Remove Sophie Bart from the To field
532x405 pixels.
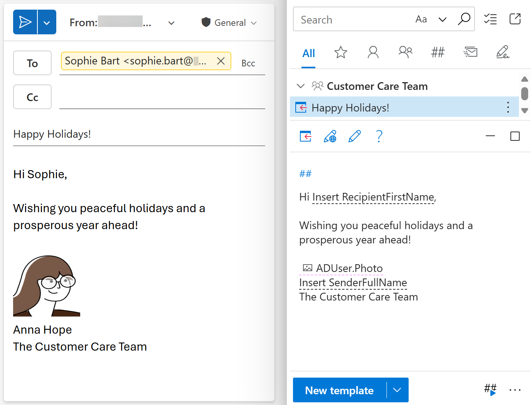point(221,61)
